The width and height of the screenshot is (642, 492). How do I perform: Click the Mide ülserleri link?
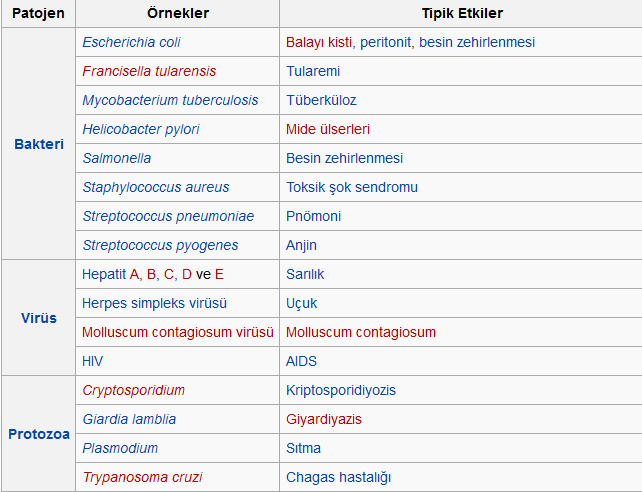(328, 129)
